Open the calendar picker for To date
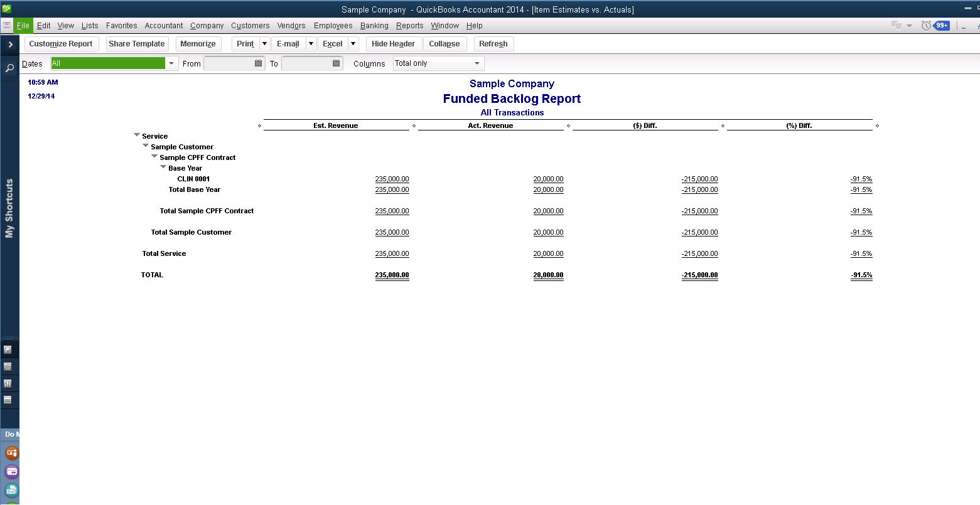Screen dimensions: 980x505 click(x=337, y=63)
